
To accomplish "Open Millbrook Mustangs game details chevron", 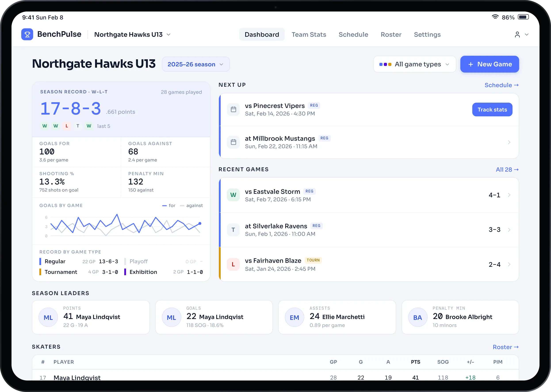I will (509, 142).
